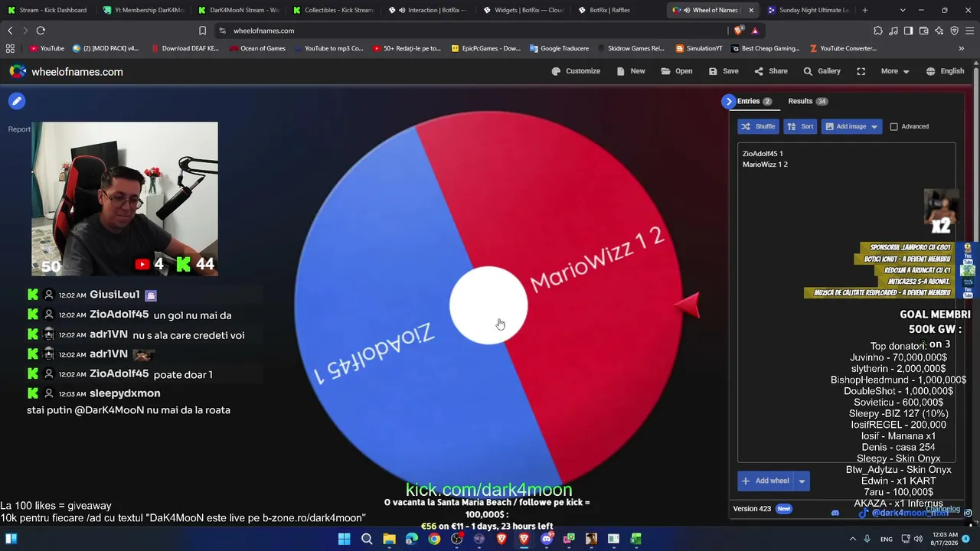The image size is (980, 551).
Task: Switch to the BotRix | Raffles tab
Action: (618, 10)
